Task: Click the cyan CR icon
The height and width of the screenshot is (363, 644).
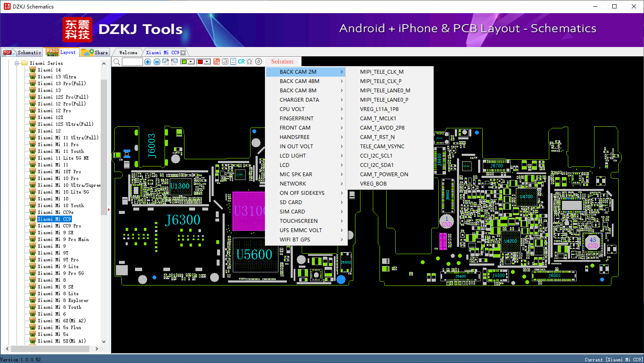Action: coord(241,61)
